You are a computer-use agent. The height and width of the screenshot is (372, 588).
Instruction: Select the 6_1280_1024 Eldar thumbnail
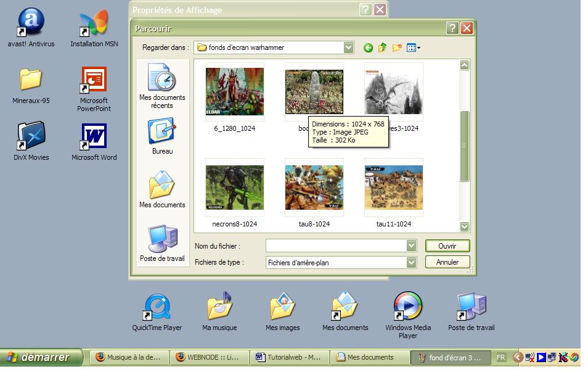235,91
